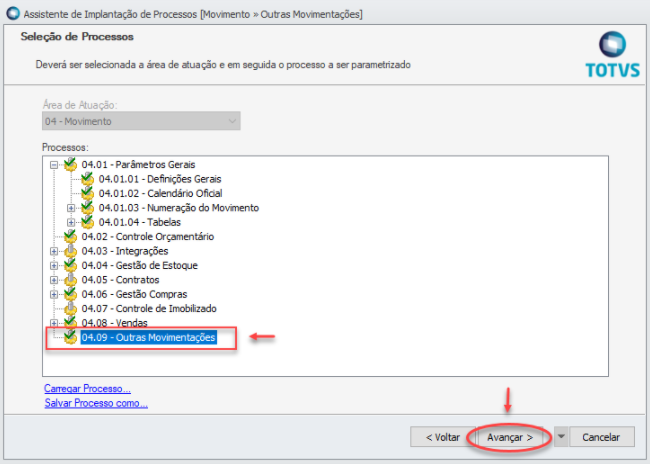650x464 pixels.
Task: Select 04.05 - Contratos
Action: [x=120, y=279]
